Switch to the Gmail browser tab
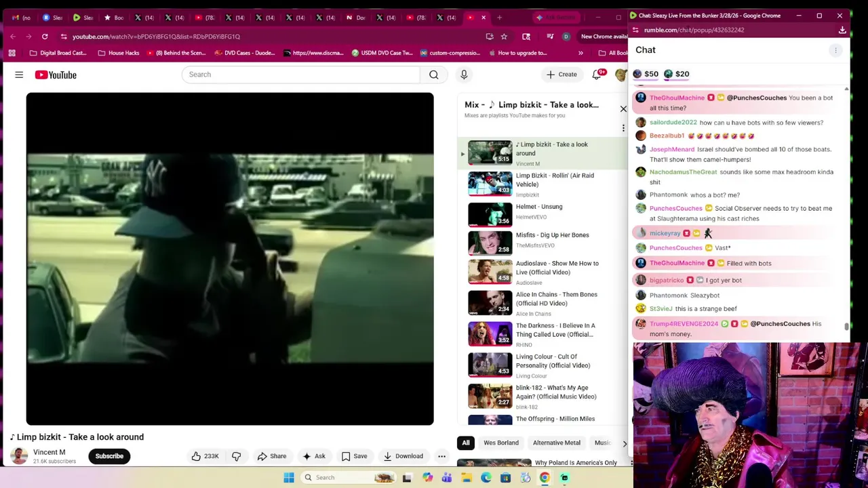868x488 pixels. point(20,18)
